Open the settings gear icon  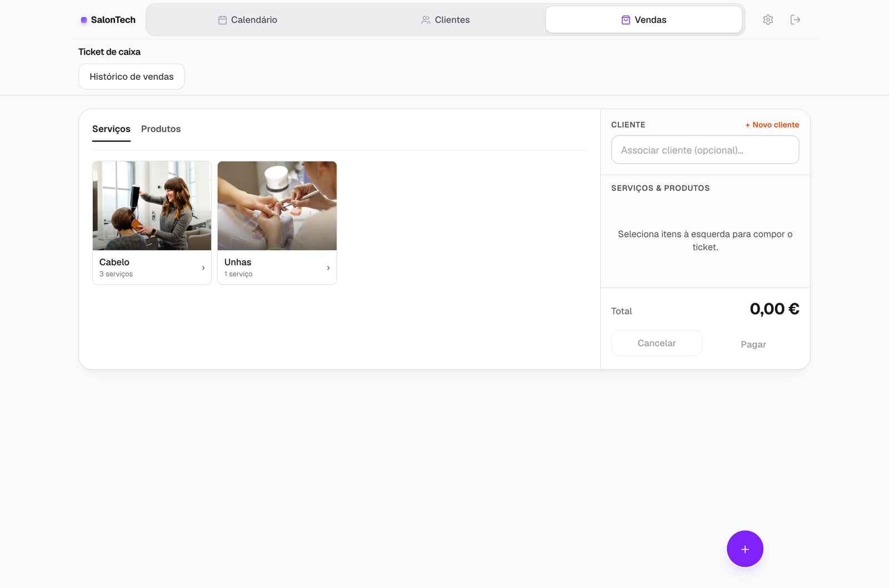click(x=768, y=20)
